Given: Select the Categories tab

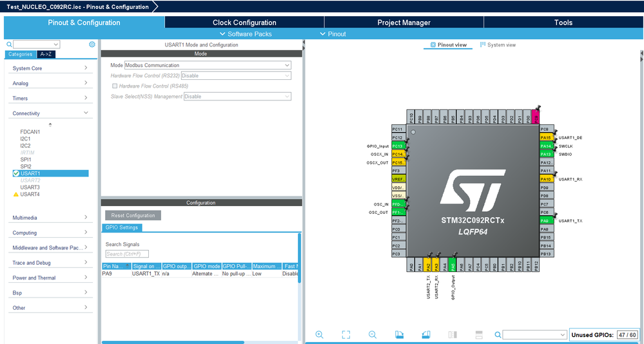Looking at the screenshot, I should point(20,54).
